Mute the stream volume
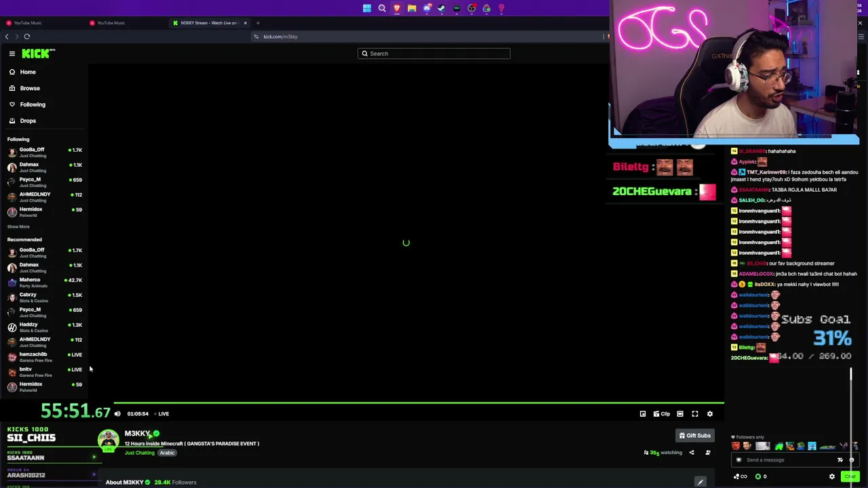This screenshot has height=488, width=868. [117, 413]
